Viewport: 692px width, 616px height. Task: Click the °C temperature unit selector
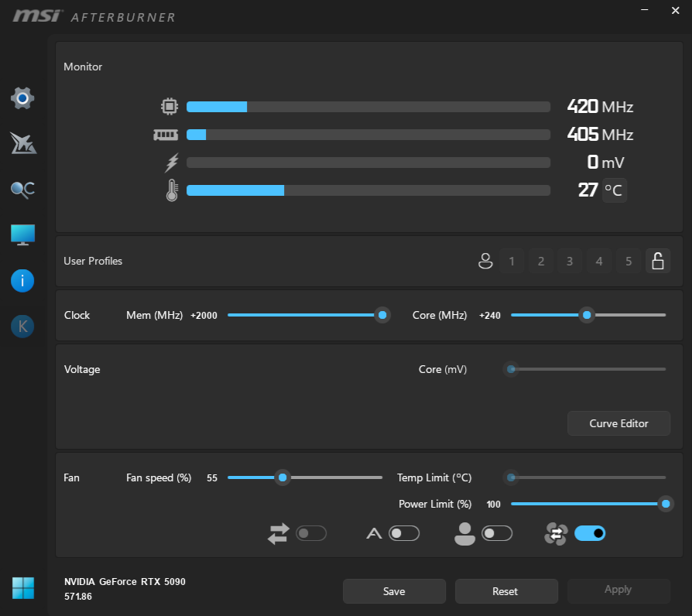click(x=614, y=190)
